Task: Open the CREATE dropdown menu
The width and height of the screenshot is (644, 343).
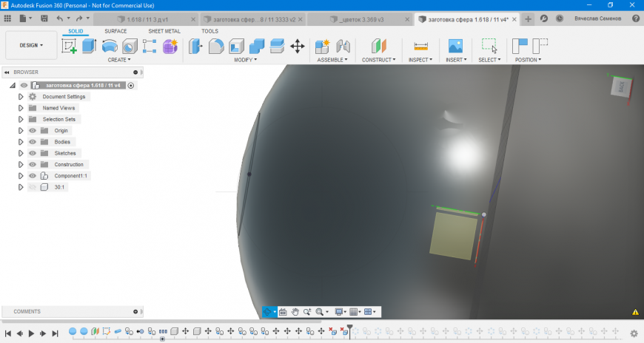Action: pyautogui.click(x=119, y=60)
